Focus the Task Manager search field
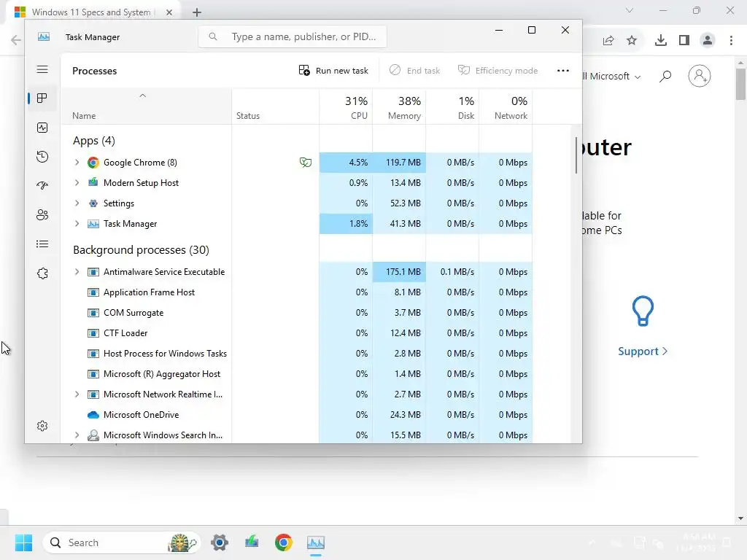The height and width of the screenshot is (560, 747). coord(293,36)
